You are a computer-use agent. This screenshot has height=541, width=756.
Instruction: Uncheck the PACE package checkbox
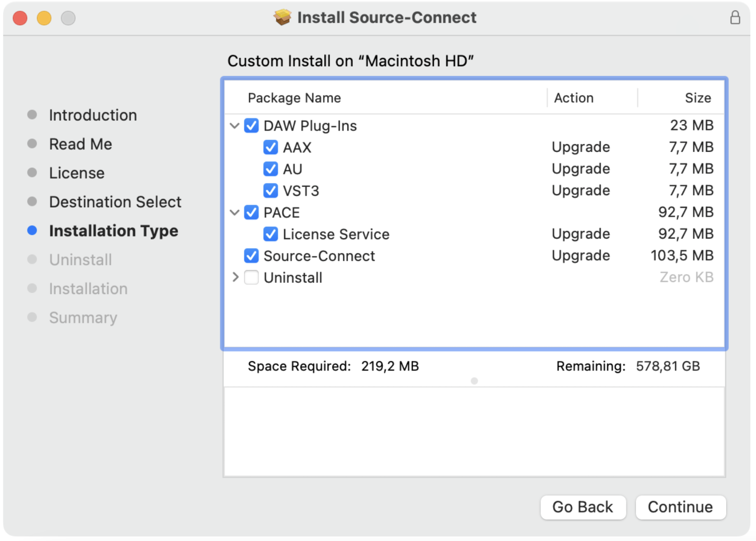point(251,212)
